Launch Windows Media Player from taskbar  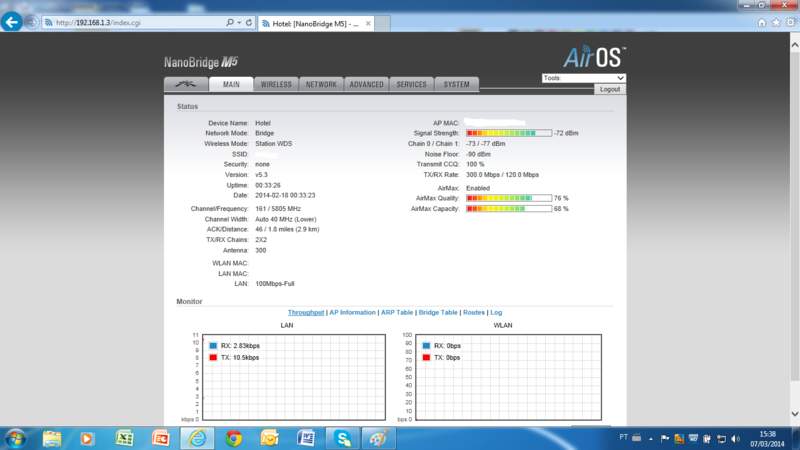tap(87, 439)
